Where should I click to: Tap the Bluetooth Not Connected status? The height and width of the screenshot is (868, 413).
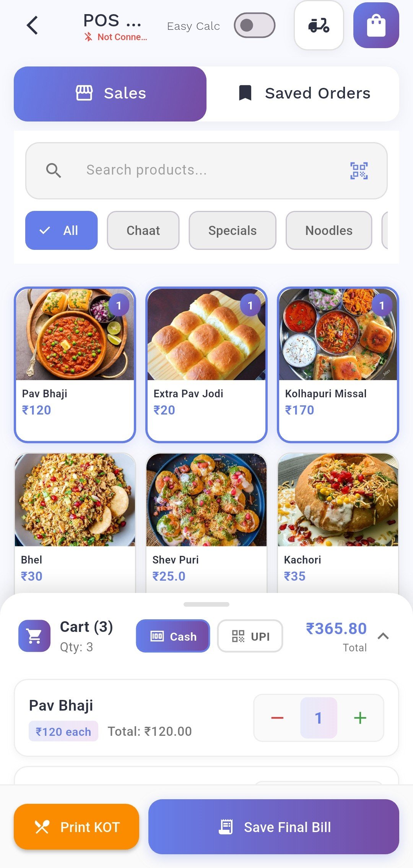pyautogui.click(x=116, y=37)
